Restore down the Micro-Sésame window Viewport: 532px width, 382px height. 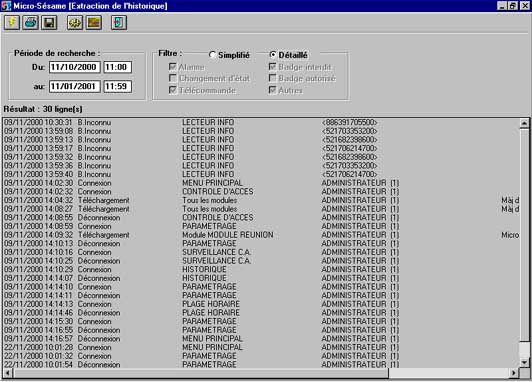coord(513,6)
